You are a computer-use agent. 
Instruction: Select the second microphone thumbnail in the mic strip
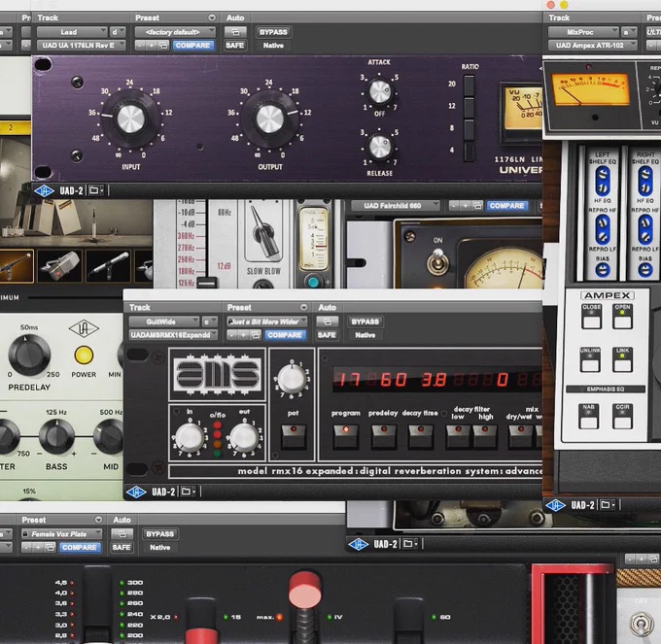click(x=59, y=266)
